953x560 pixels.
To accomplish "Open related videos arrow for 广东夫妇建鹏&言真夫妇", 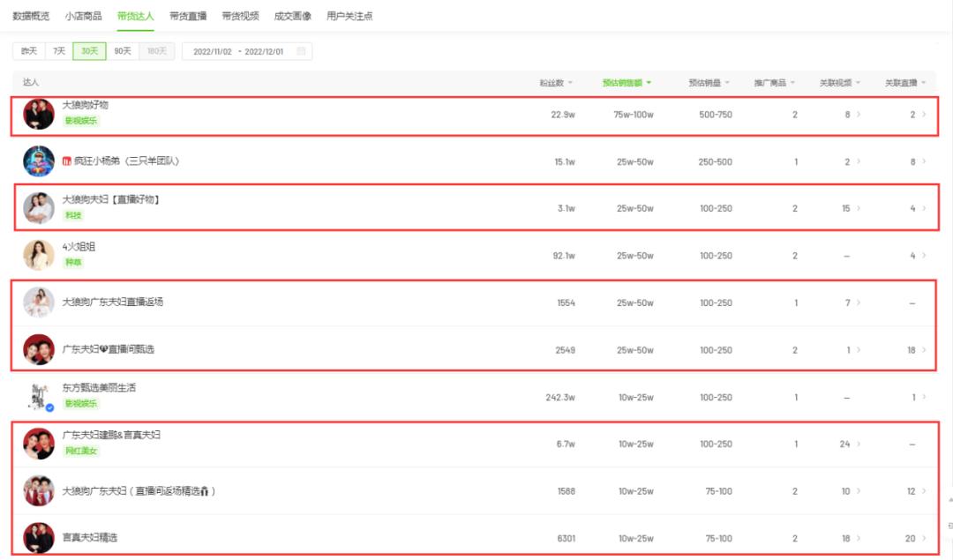I will (859, 444).
